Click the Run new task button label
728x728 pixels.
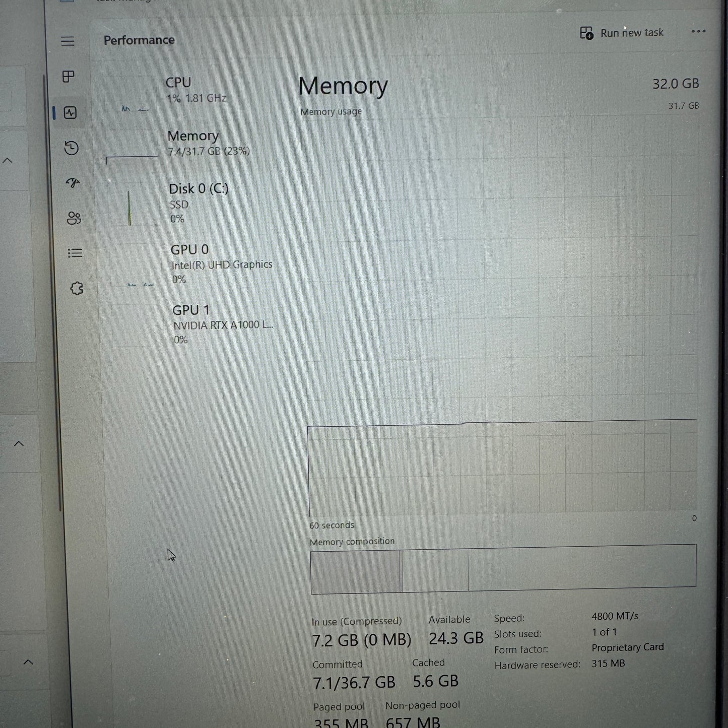click(632, 33)
